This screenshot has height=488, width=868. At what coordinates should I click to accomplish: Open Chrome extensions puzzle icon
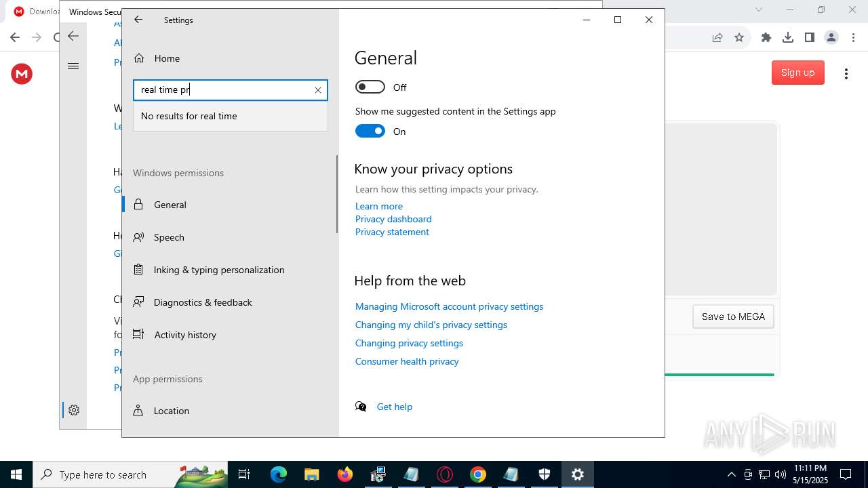[766, 38]
